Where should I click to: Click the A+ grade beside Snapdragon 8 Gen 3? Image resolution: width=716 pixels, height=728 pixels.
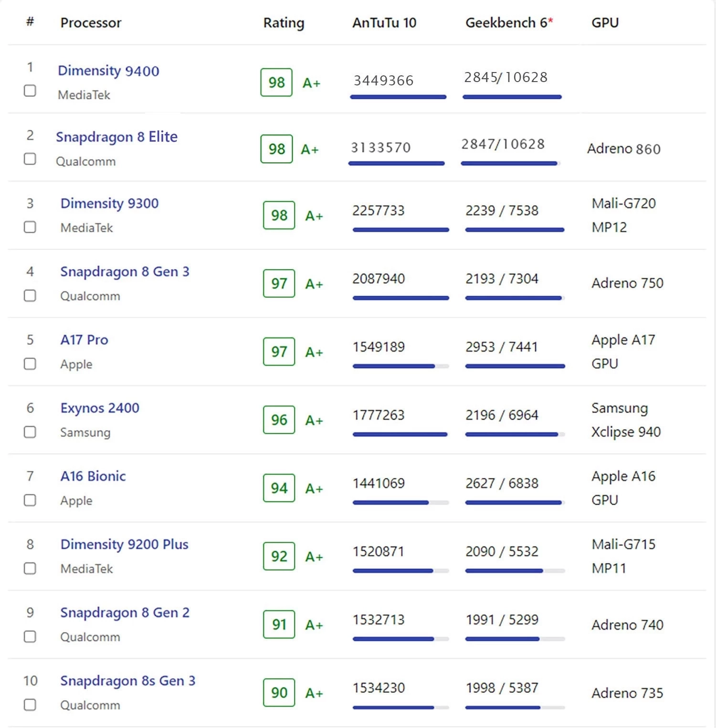[x=314, y=284]
